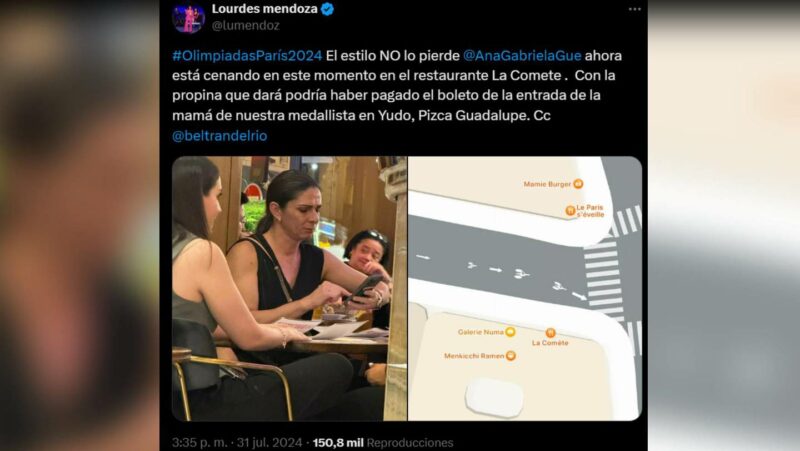The width and height of the screenshot is (800, 451).
Task: Open Lourdes mendoza's profile avatar
Action: 188,18
